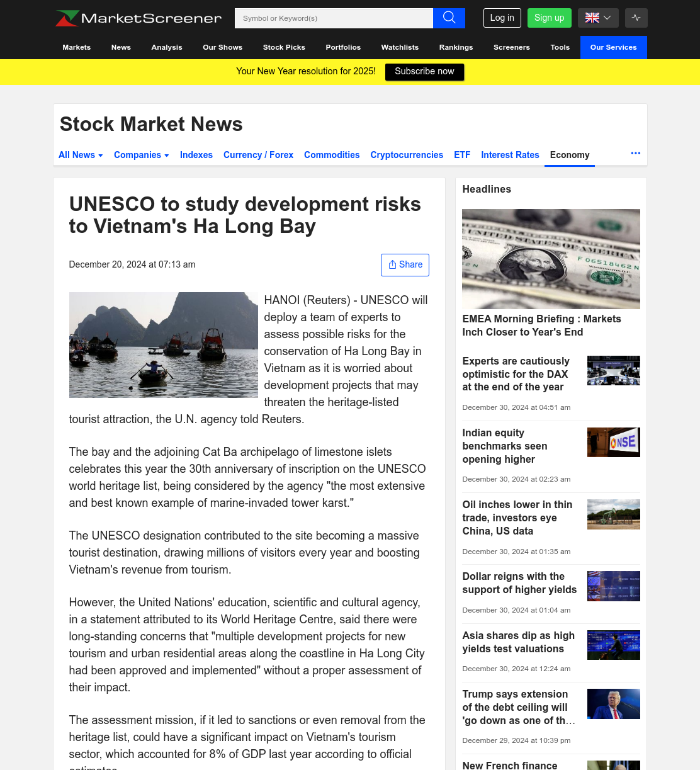700x770 pixels.
Task: Open the Markets menu
Action: (x=77, y=47)
